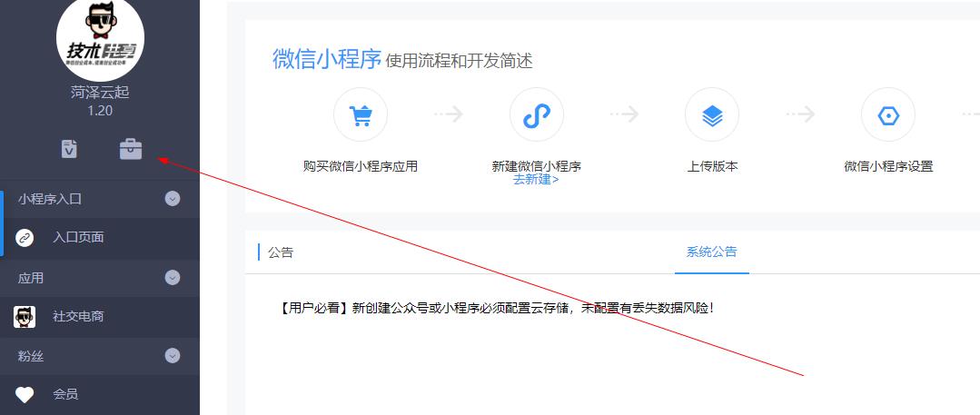Viewport: 980px width, 415px height.
Task: Click the stacked layers upload icon
Action: (712, 115)
